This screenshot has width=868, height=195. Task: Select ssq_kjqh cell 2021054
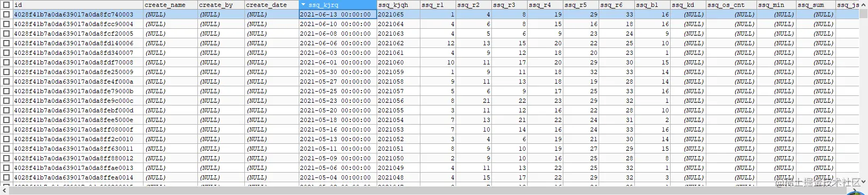click(398, 120)
